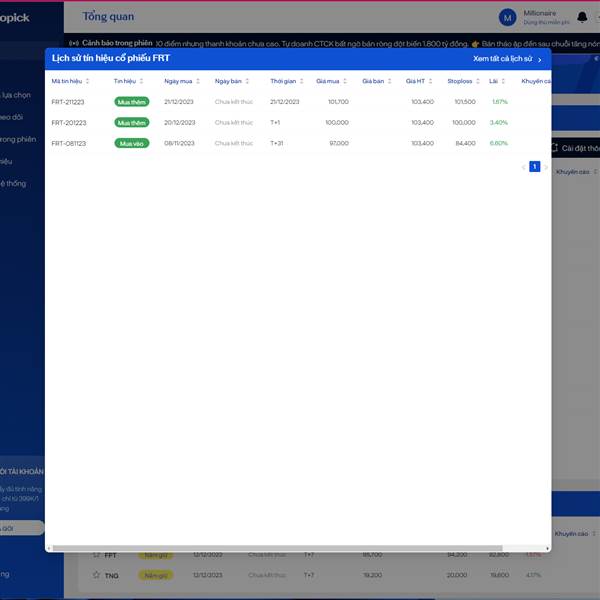
Task: Click the Mã tín hiệu column header
Action: coord(67,81)
